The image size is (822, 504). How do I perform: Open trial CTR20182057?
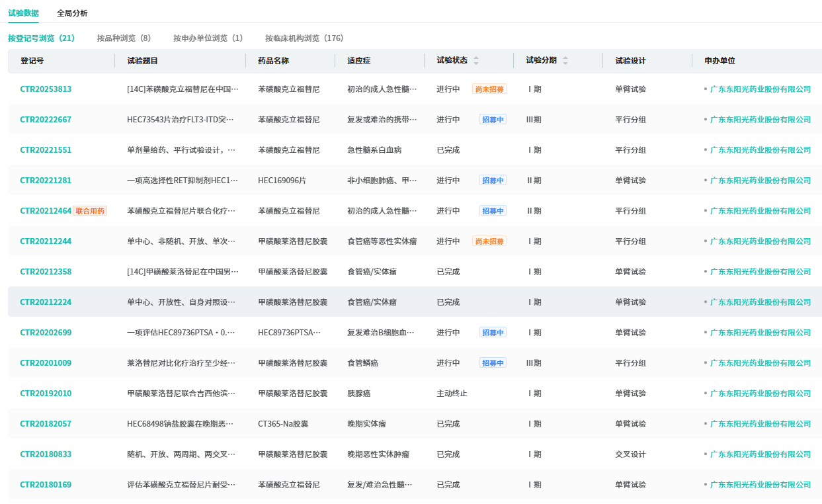click(46, 424)
